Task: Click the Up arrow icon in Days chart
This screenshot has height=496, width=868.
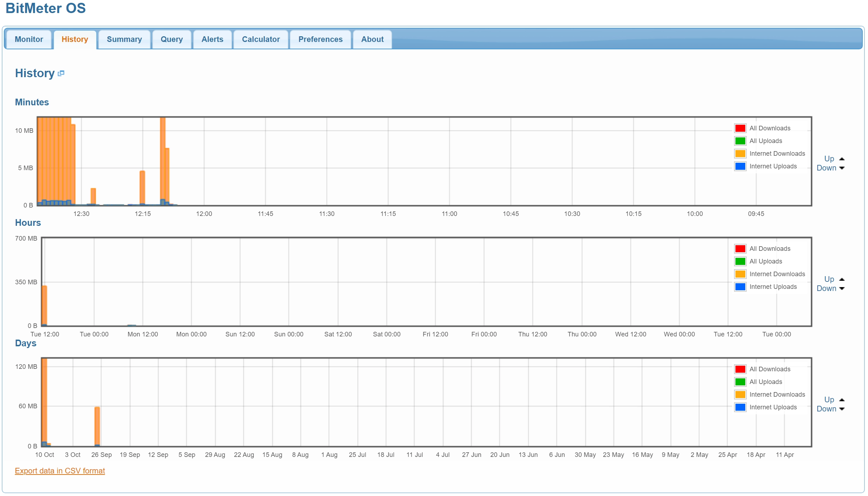Action: tap(842, 400)
